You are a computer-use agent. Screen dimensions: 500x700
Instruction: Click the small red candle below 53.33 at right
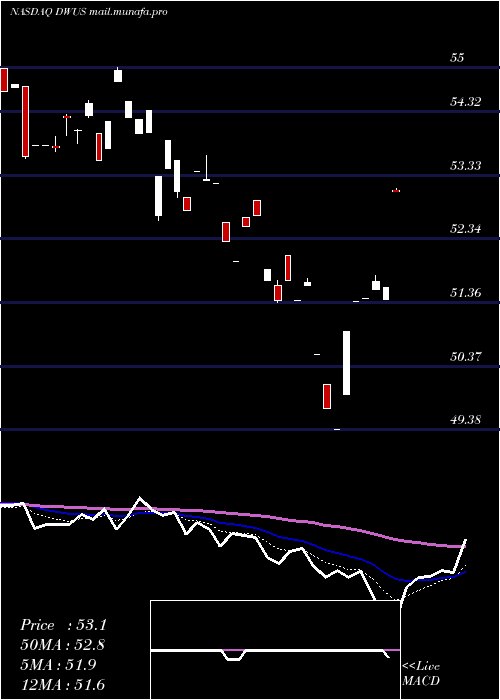(x=396, y=191)
